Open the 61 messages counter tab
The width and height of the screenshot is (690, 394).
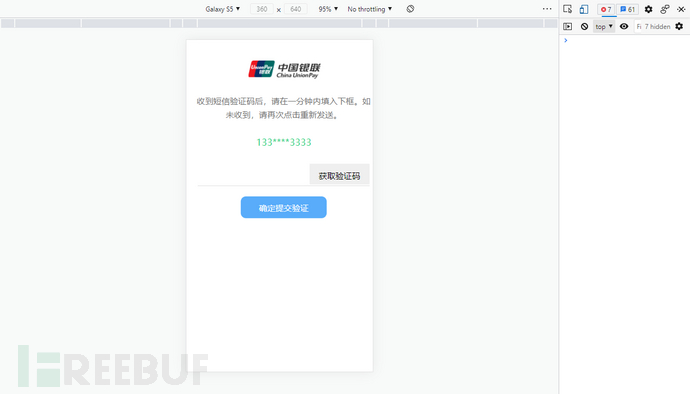628,9
